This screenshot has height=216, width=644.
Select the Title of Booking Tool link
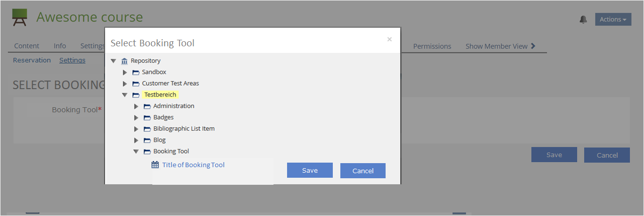(x=193, y=165)
